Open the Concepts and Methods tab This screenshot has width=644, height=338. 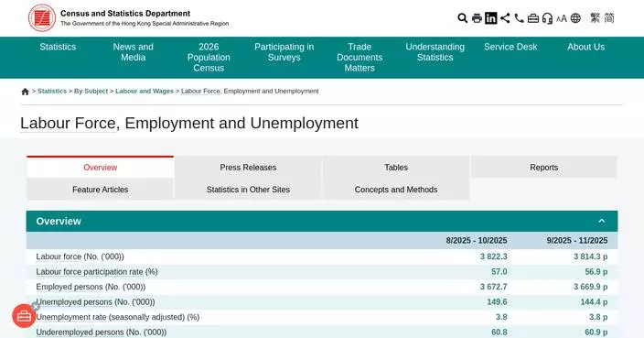point(396,190)
